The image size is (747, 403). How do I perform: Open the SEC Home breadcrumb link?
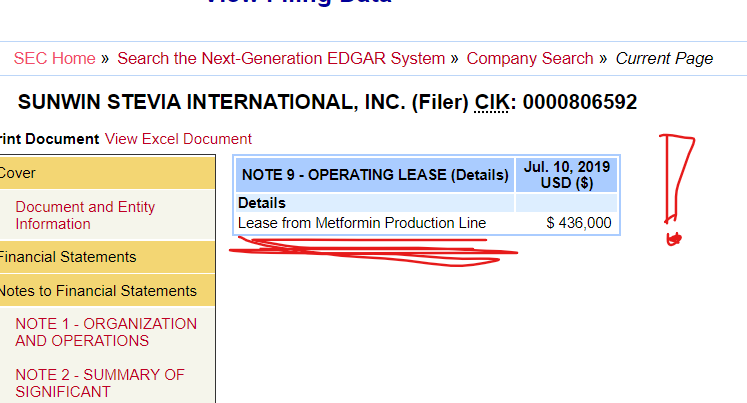click(x=54, y=58)
